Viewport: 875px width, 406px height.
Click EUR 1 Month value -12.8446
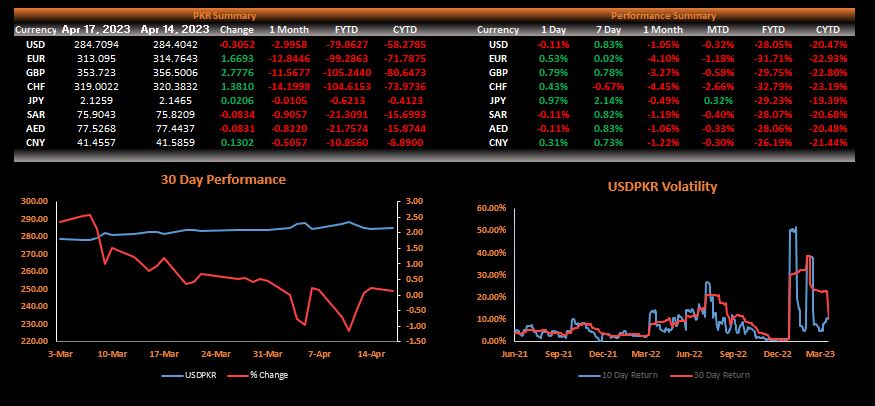pos(288,59)
